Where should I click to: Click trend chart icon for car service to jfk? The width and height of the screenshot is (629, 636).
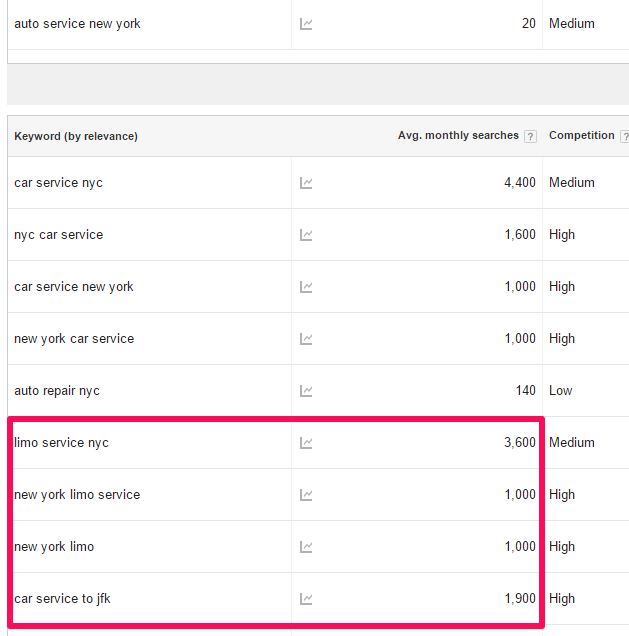coord(306,599)
